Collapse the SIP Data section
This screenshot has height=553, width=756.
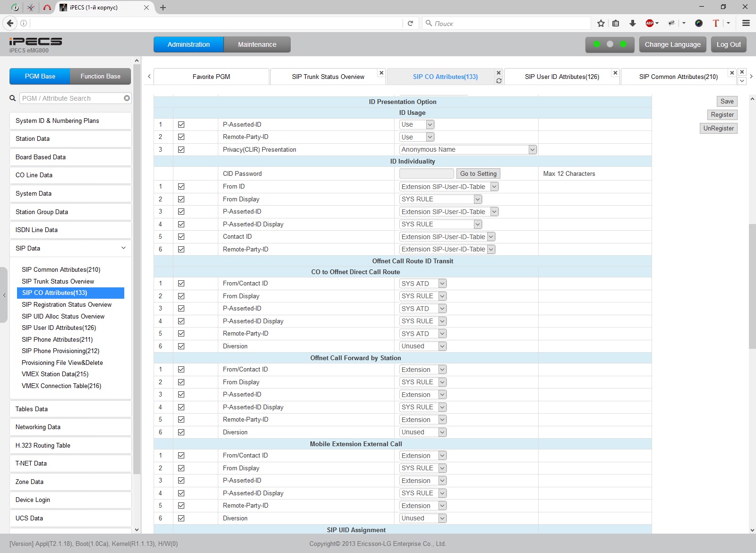point(123,248)
